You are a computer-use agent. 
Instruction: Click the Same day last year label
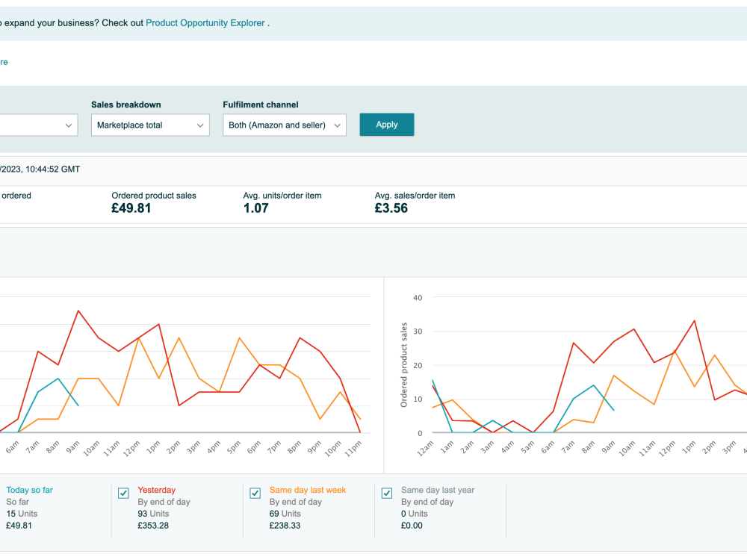pos(438,490)
